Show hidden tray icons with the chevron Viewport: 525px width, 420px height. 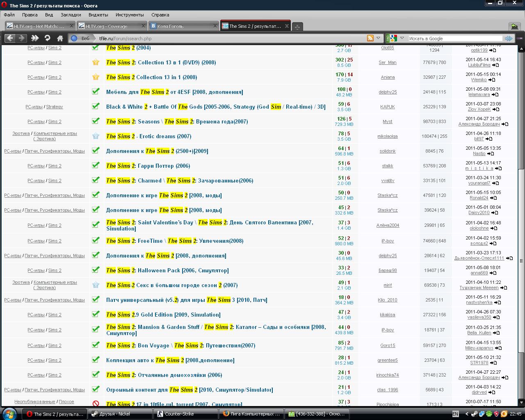tap(467, 414)
